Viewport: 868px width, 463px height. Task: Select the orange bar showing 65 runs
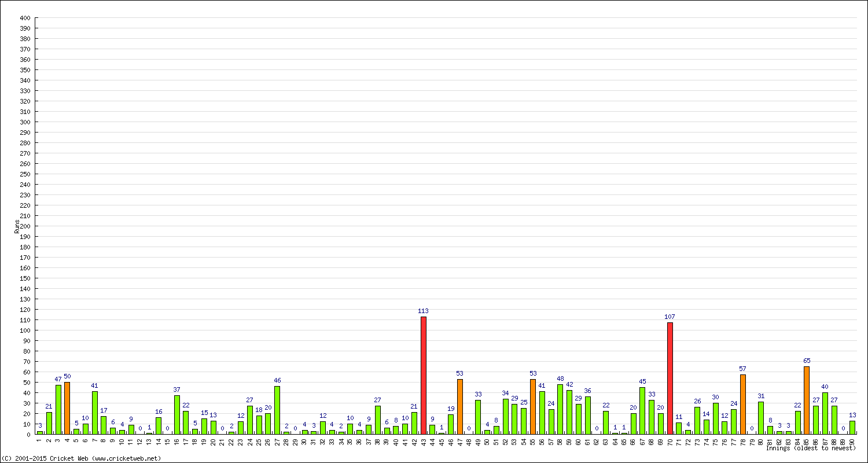(x=807, y=400)
